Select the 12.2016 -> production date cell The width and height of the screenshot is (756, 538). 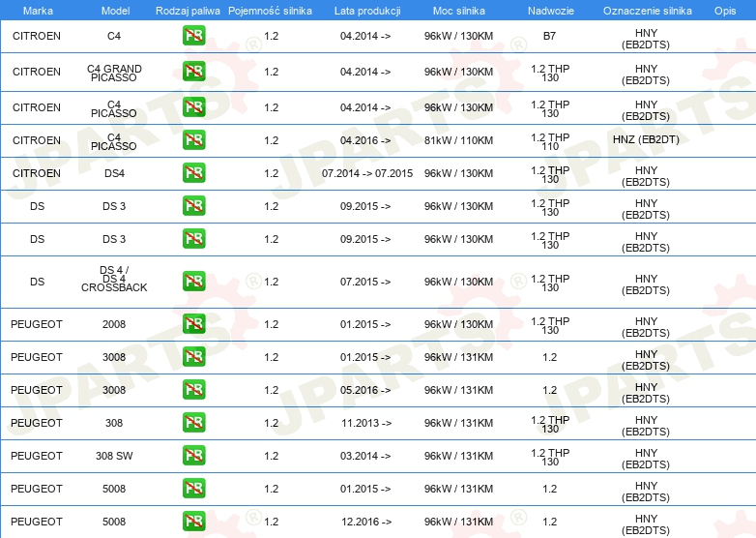[366, 522]
